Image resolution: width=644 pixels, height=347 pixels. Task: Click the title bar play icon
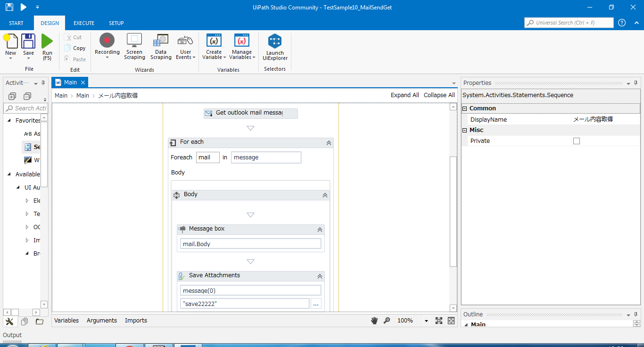coord(23,7)
